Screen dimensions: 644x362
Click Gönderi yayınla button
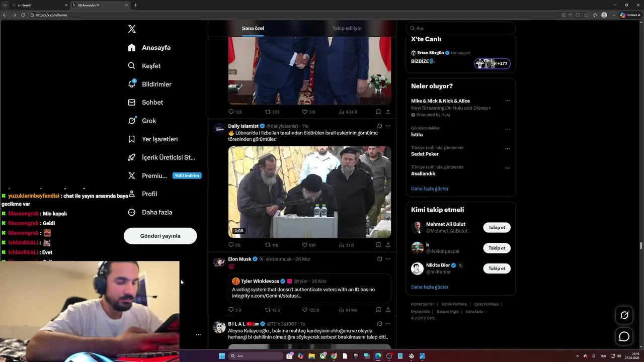click(160, 236)
